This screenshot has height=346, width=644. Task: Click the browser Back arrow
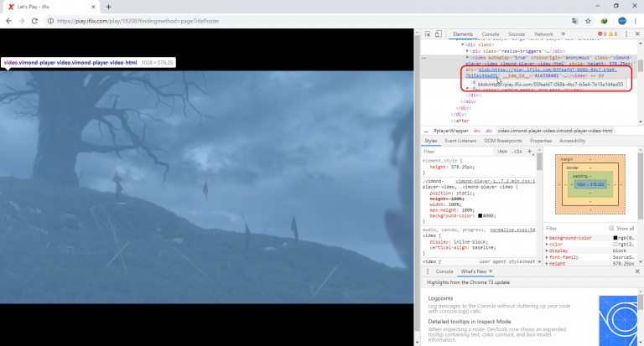[x=8, y=21]
